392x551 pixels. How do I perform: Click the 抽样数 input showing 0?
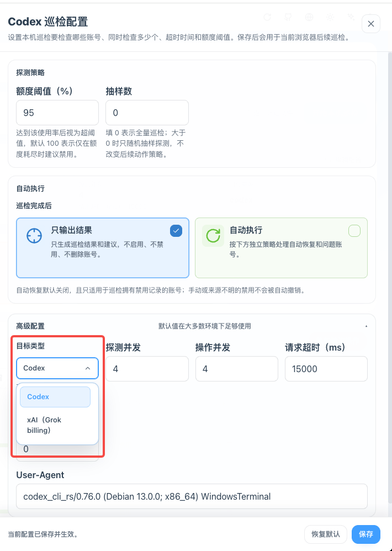coord(147,113)
